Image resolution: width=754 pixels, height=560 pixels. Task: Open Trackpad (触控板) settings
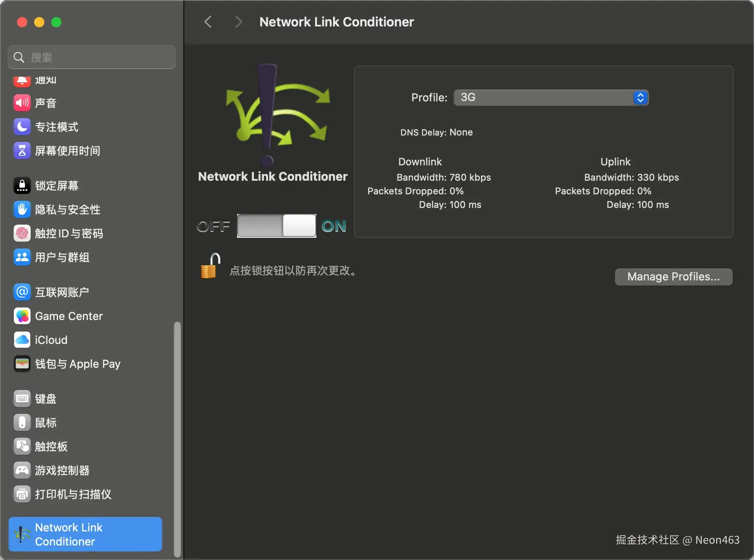(x=85, y=446)
